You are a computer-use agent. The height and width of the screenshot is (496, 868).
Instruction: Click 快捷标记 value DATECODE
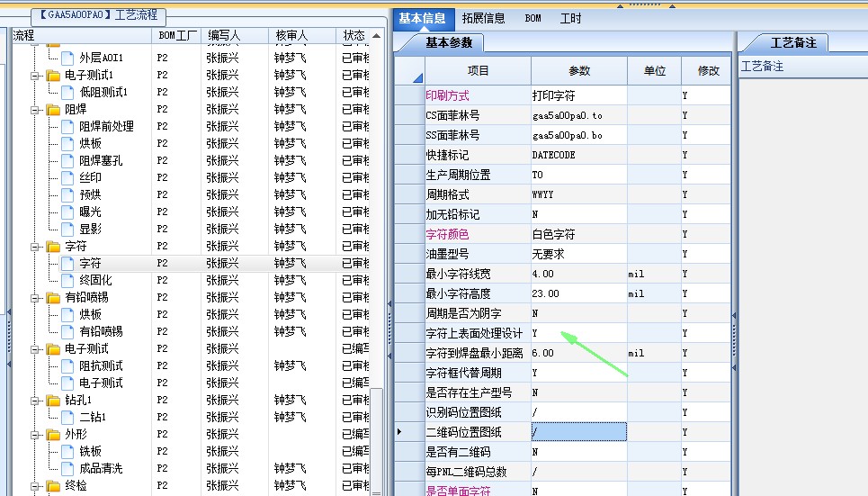[x=553, y=155]
